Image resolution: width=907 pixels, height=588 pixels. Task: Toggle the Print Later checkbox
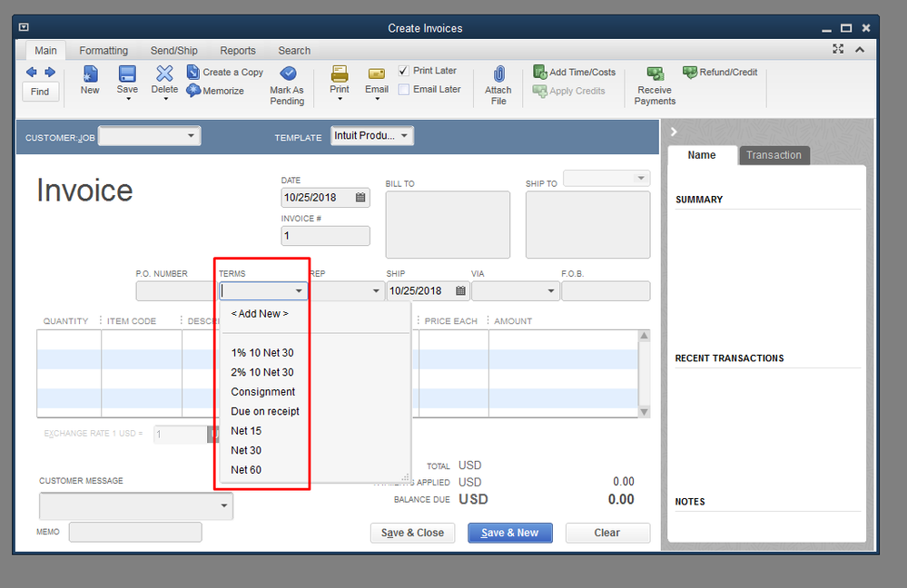[404, 71]
